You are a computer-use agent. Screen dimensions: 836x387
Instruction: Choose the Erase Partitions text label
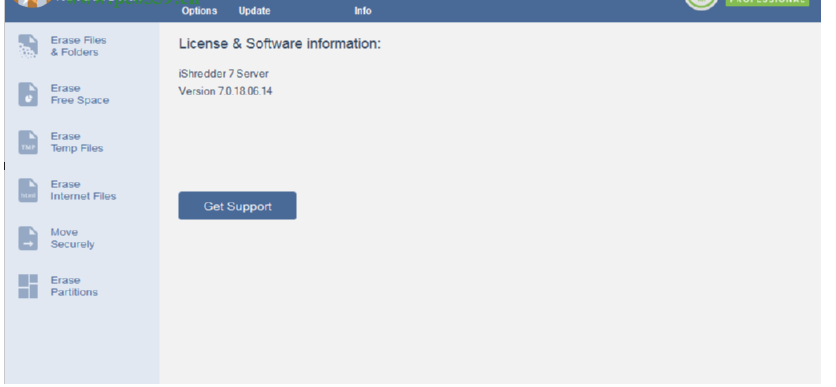[x=74, y=286]
